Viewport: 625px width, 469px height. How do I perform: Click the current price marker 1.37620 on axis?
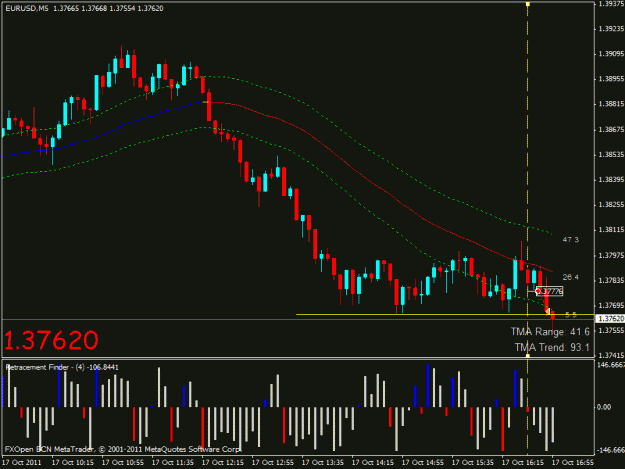[611, 318]
